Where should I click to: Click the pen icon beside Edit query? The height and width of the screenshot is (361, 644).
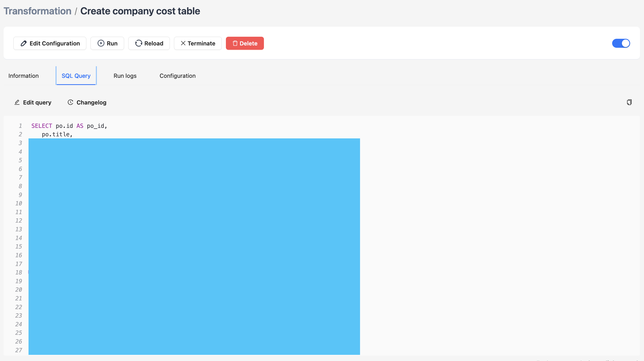pos(17,102)
